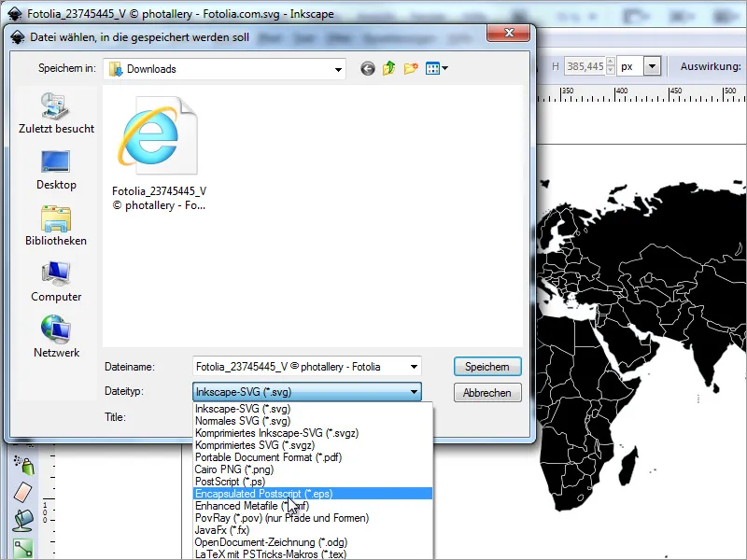
Task: Select the spray tool in Inkscape toolbox
Action: [24, 465]
